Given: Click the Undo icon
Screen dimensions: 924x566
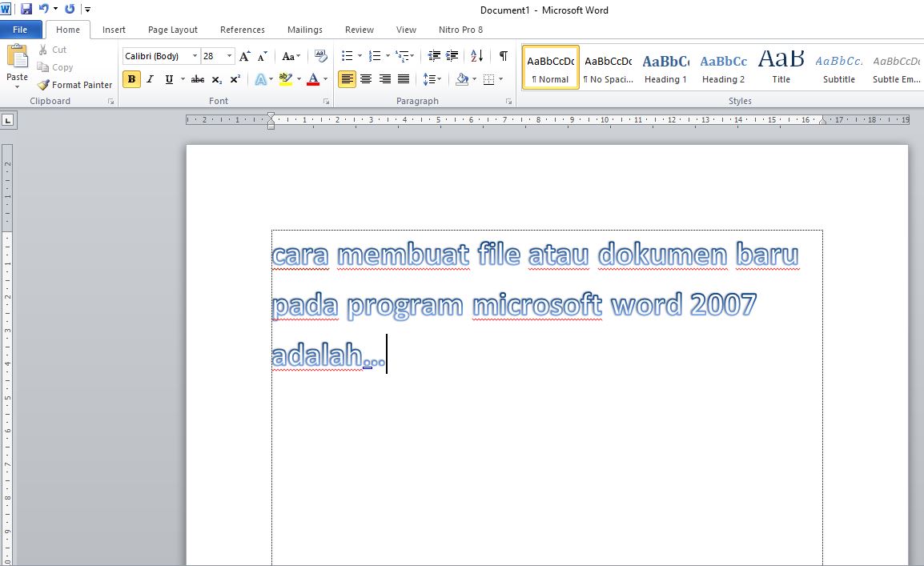Looking at the screenshot, I should 43,9.
